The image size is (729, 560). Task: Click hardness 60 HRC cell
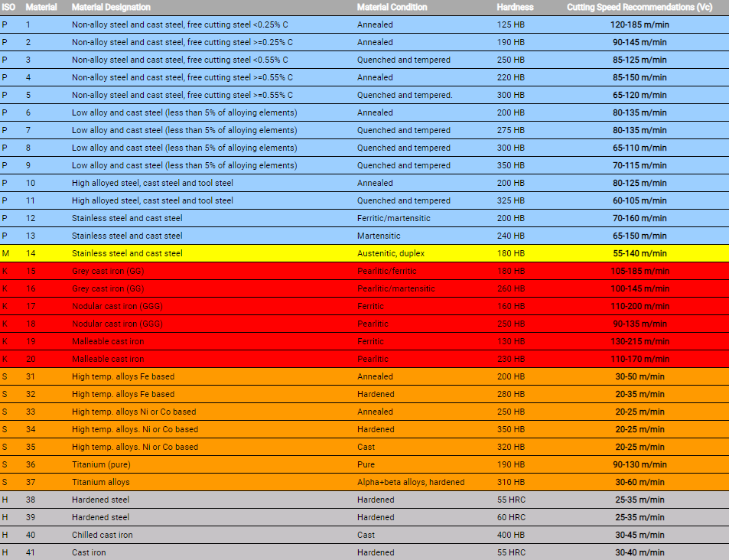pos(512,517)
